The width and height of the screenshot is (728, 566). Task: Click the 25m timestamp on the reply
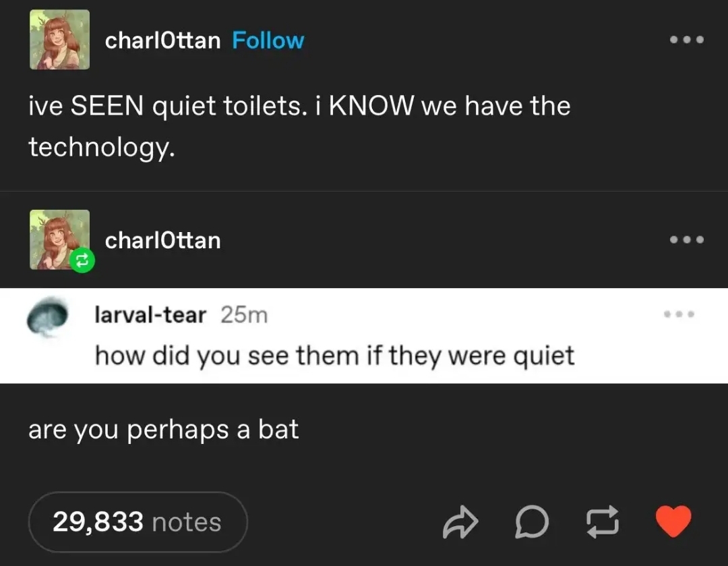click(244, 315)
